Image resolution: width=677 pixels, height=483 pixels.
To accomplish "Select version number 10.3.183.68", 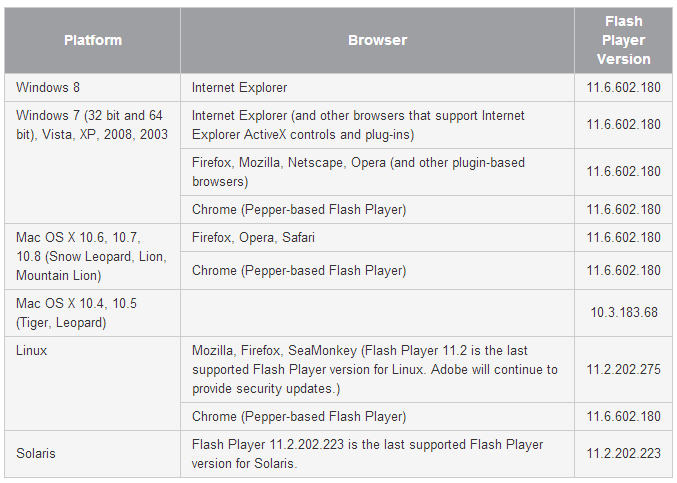I will click(x=623, y=313).
